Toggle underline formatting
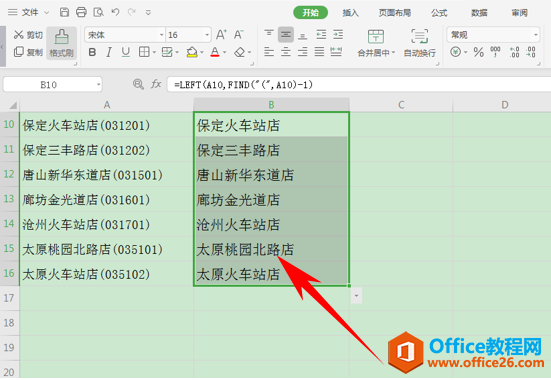 point(125,52)
